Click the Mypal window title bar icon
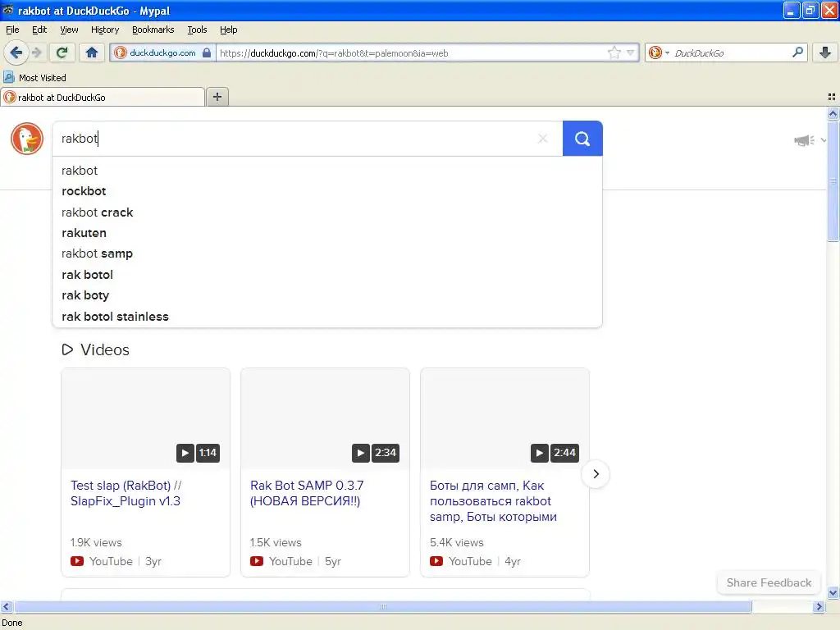Screen dimensions: 840x630 (x=8, y=10)
